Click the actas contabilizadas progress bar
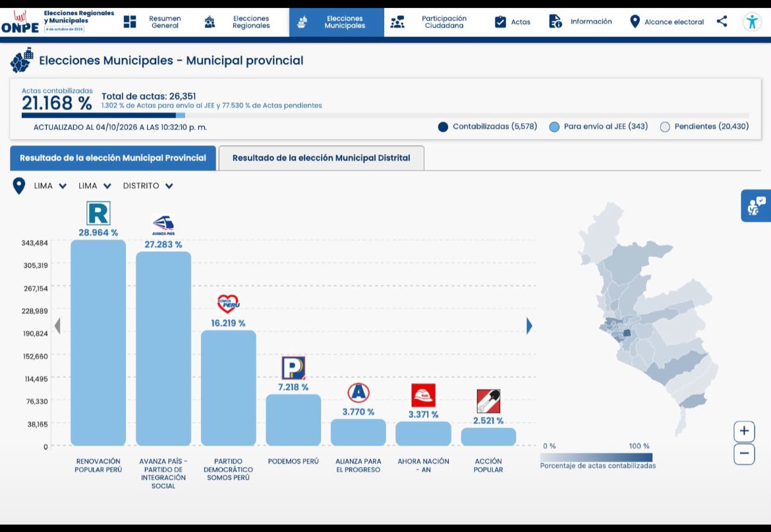 pos(385,115)
